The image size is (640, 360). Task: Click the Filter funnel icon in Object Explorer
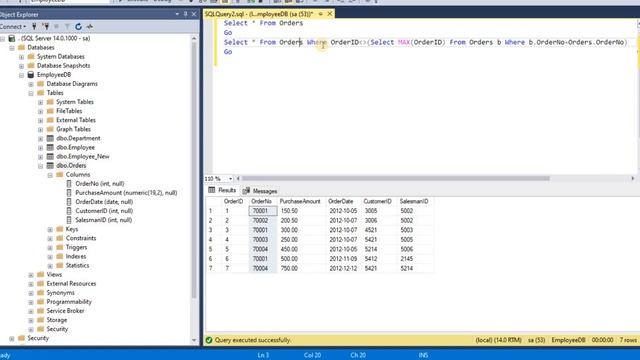click(67, 27)
